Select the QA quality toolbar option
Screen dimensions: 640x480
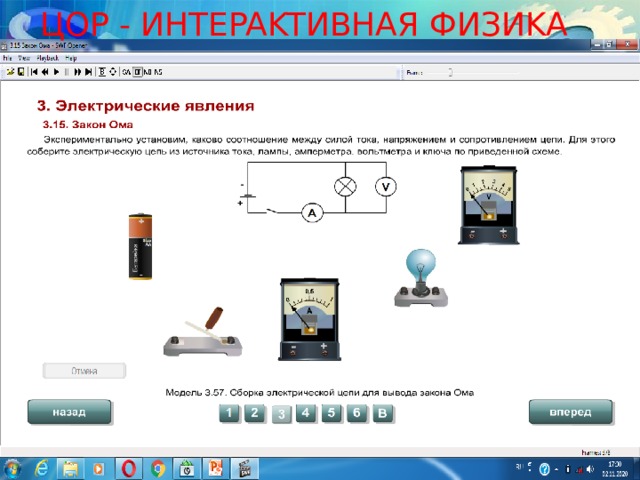click(127, 72)
